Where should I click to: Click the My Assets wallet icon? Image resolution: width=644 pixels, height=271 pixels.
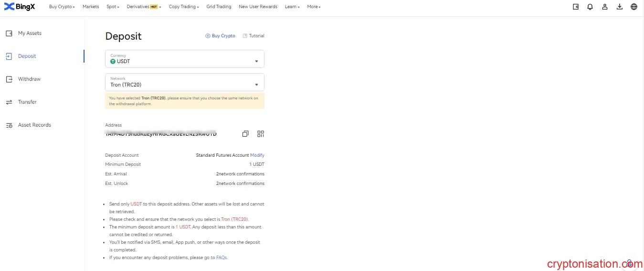point(9,33)
